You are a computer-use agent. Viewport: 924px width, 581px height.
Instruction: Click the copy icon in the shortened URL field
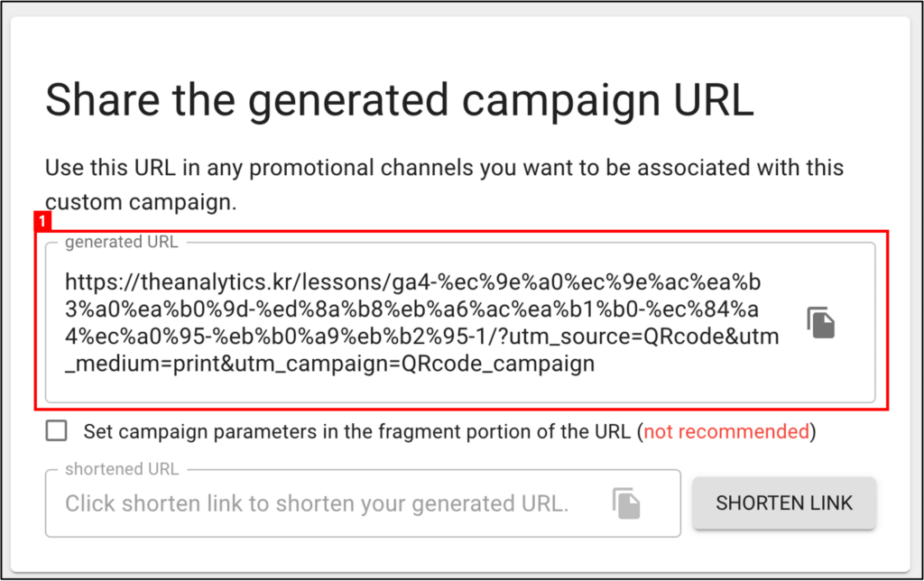tap(626, 503)
